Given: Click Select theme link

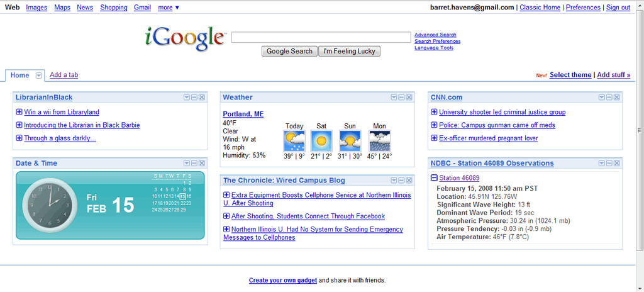Looking at the screenshot, I should (x=570, y=75).
